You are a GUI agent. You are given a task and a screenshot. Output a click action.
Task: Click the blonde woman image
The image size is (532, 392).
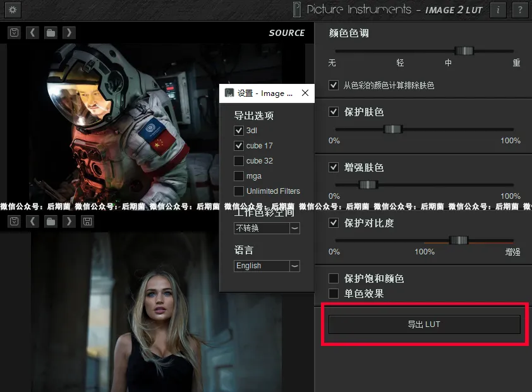156,312
